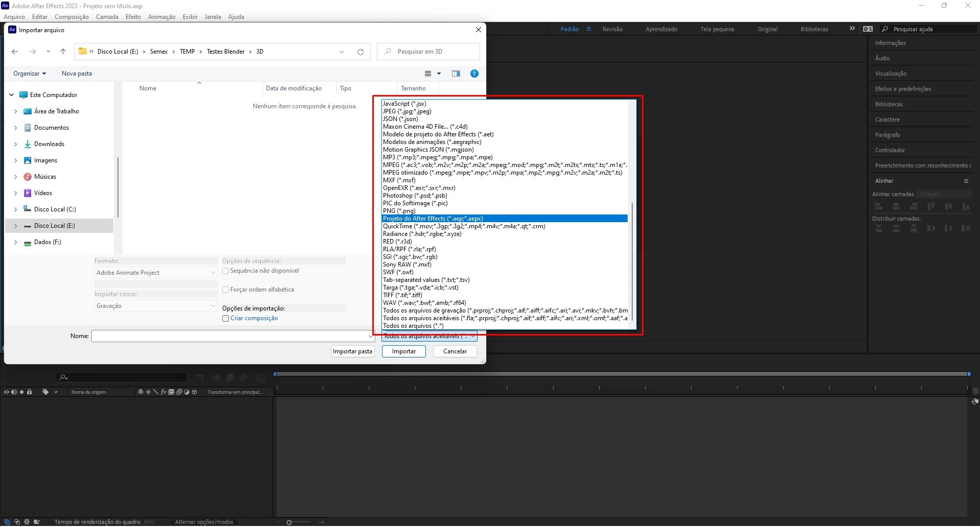Toggle 'Sequência não disponível' checkbox
The image size is (980, 527).
point(225,271)
